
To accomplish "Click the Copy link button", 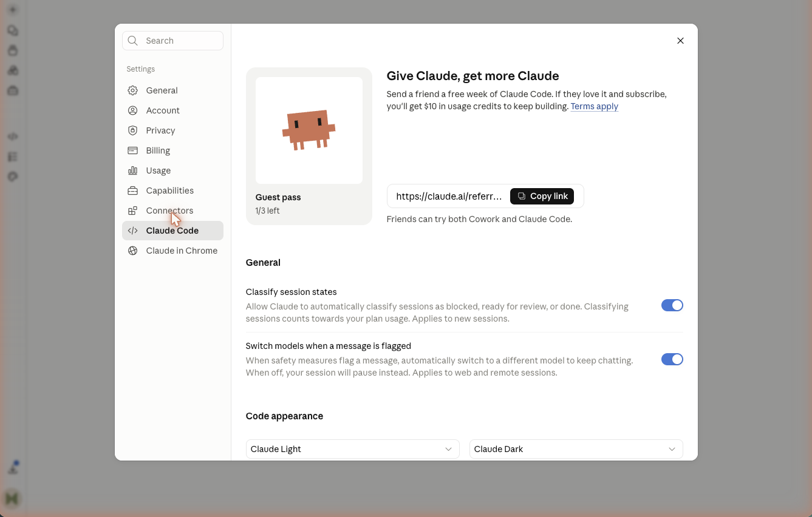I will point(542,196).
